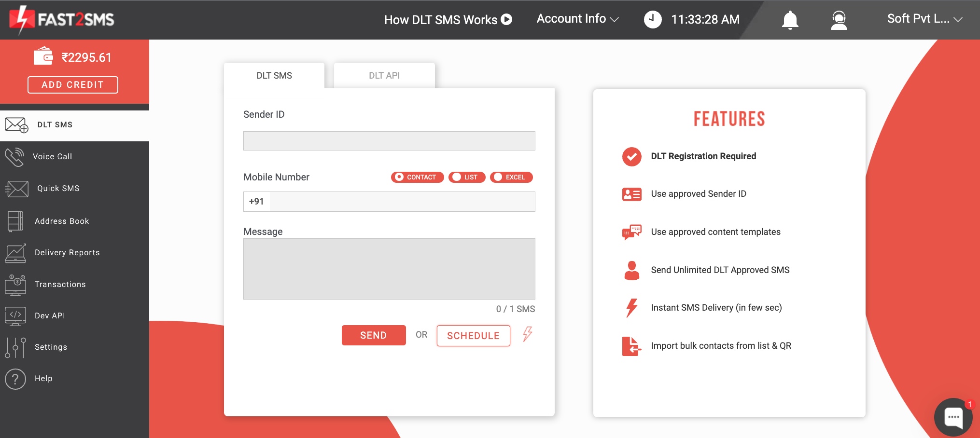Click the Transactions icon
The width and height of the screenshot is (980, 438).
pos(15,285)
